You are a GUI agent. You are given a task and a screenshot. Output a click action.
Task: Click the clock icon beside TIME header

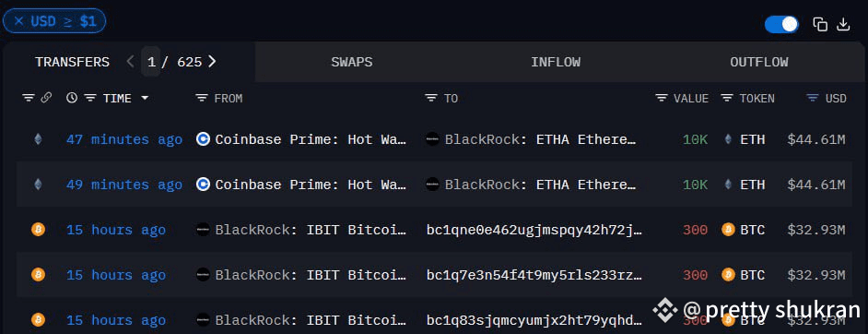click(72, 98)
